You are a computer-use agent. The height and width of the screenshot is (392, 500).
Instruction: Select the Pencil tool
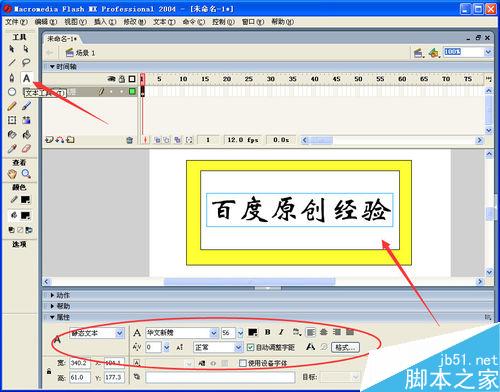coord(12,106)
